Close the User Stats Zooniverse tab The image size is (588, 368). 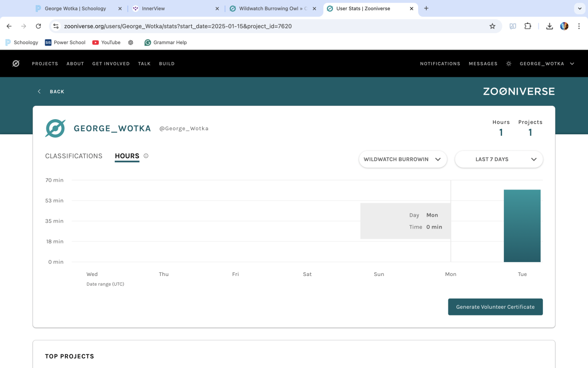412,8
